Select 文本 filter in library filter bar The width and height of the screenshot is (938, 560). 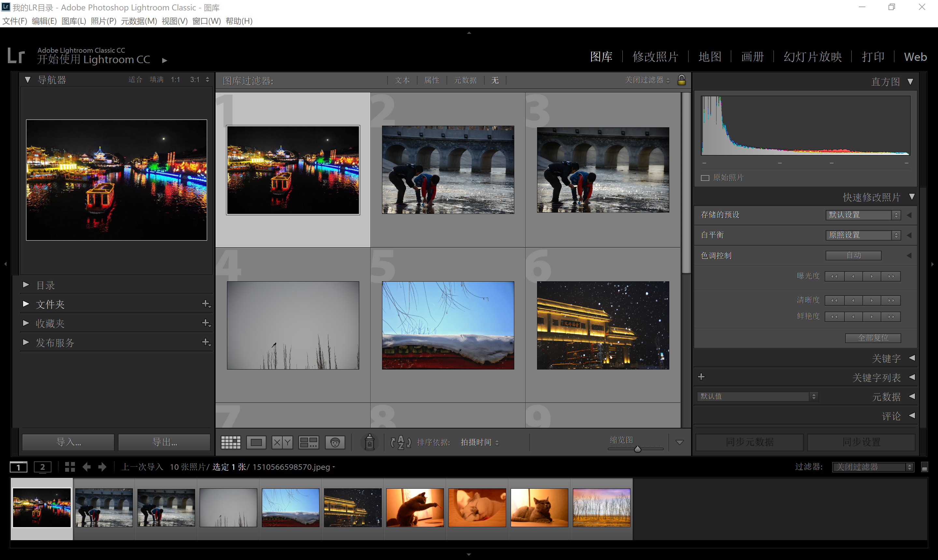pos(402,80)
